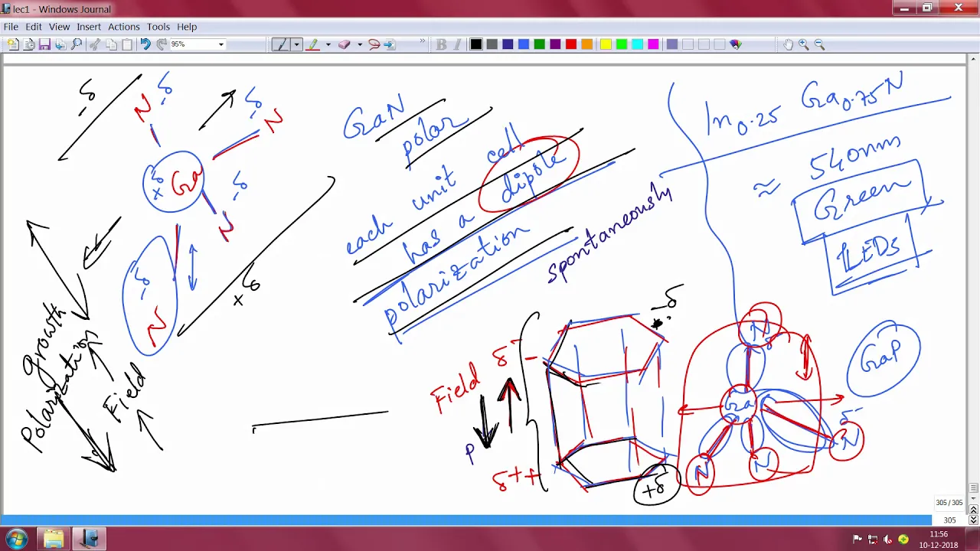The width and height of the screenshot is (980, 551).
Task: Click the import/export icon beside Save
Action: click(x=60, y=44)
